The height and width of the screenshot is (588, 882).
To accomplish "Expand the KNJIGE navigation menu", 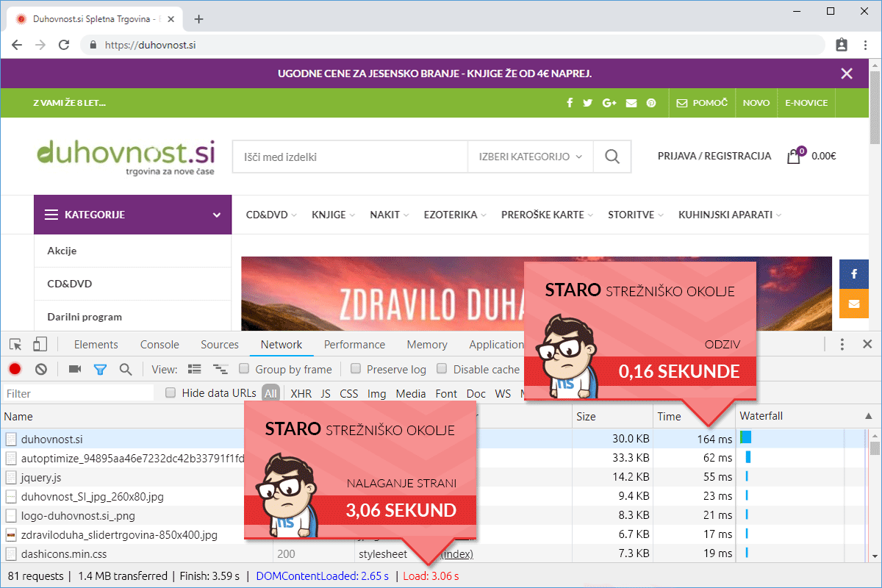I will 333,215.
